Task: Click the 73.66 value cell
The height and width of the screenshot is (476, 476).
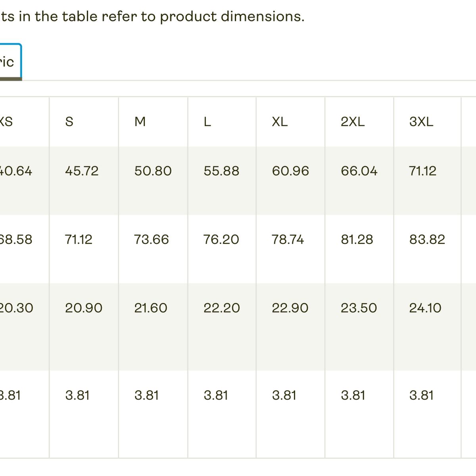Action: 152,240
